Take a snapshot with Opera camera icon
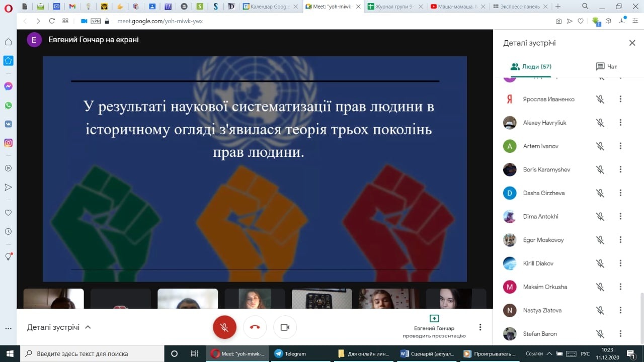644x362 pixels. coord(558,21)
